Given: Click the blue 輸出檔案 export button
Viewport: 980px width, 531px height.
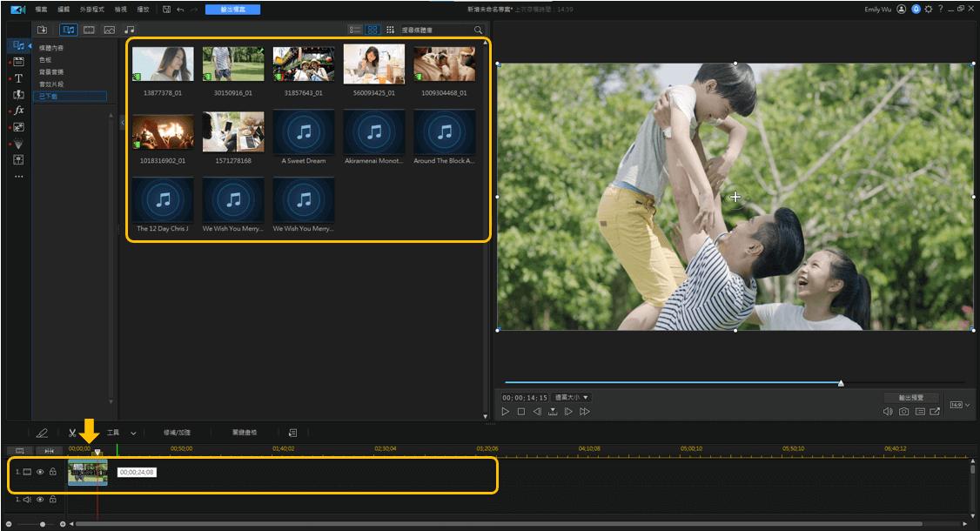Looking at the screenshot, I should click(x=232, y=9).
